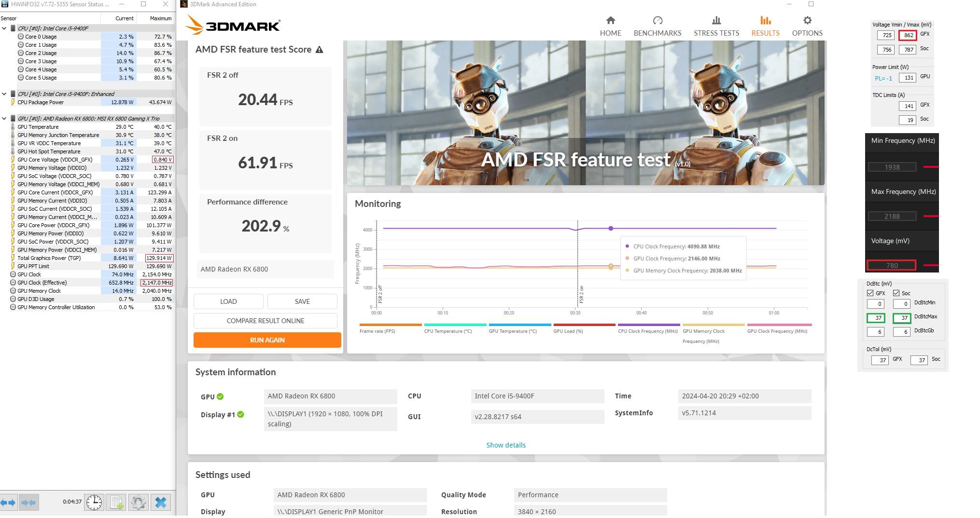980x518 pixels.
Task: Click the CPU Package Power lightning icon
Action: point(13,102)
